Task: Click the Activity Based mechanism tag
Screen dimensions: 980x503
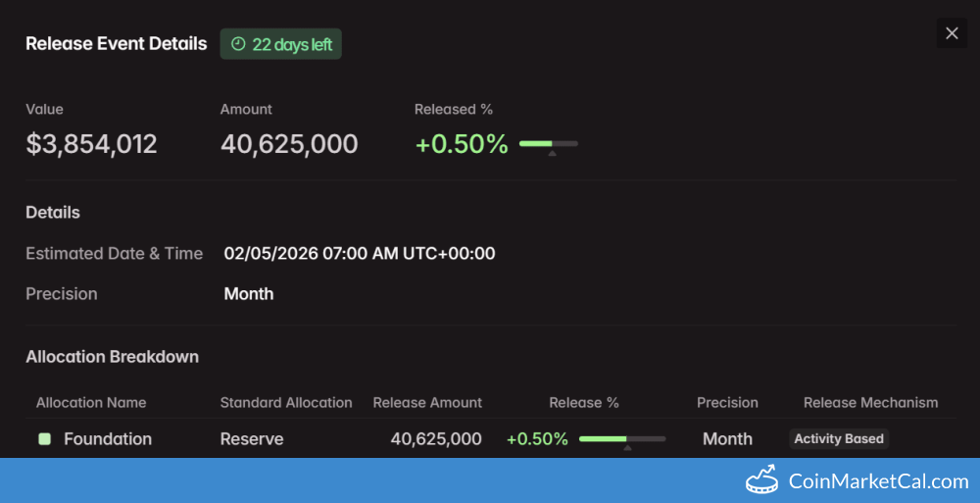Action: (839, 438)
